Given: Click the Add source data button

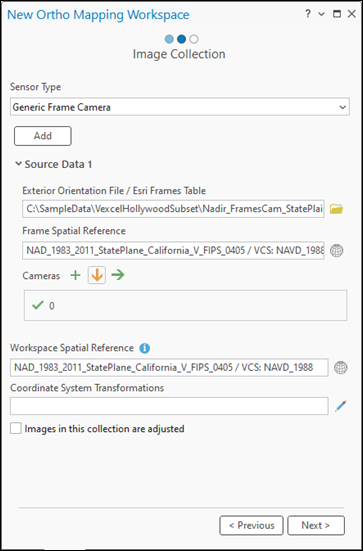Looking at the screenshot, I should 43,136.
